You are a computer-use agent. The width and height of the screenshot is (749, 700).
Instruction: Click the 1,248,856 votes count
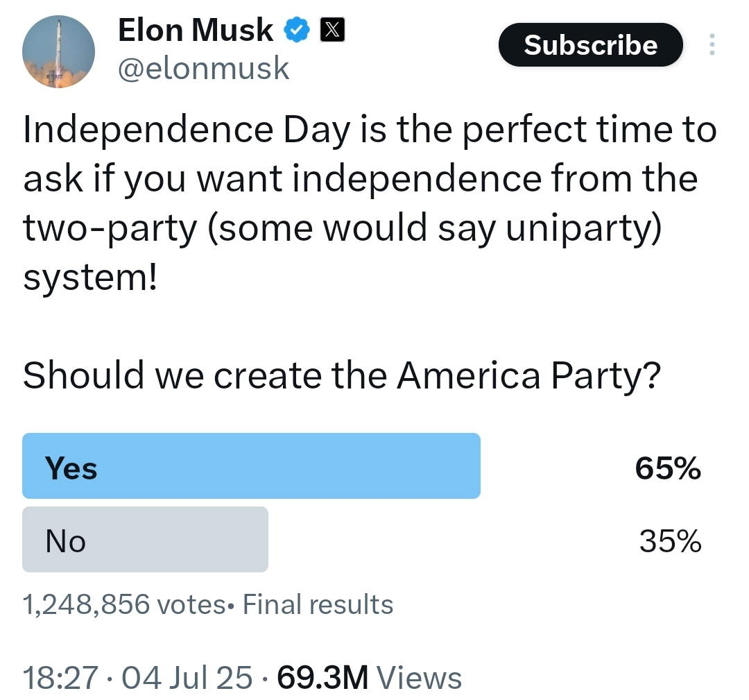coord(124,604)
